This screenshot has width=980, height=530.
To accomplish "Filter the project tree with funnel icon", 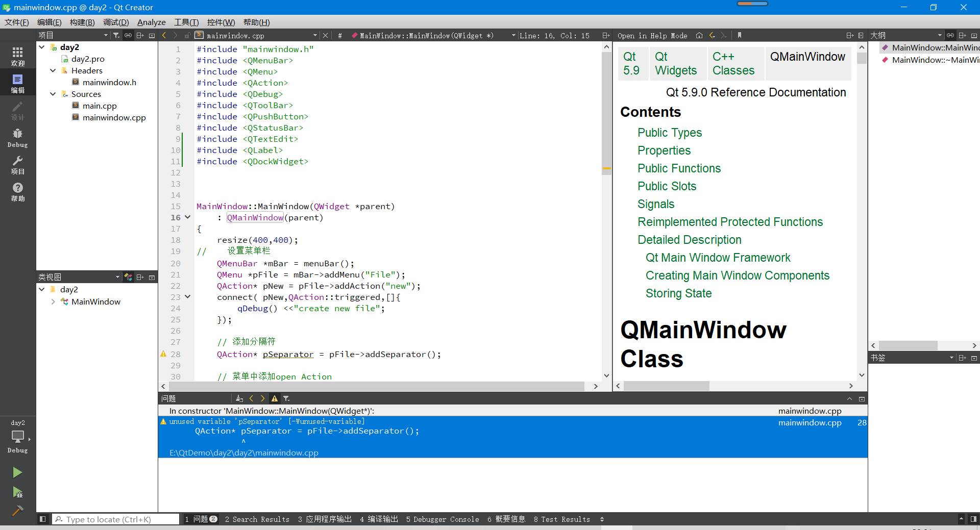I will point(116,35).
